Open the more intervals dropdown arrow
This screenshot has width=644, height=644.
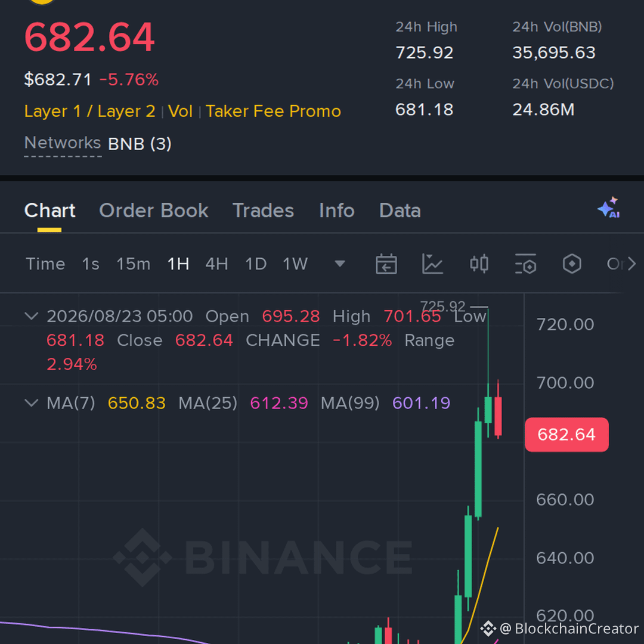340,264
